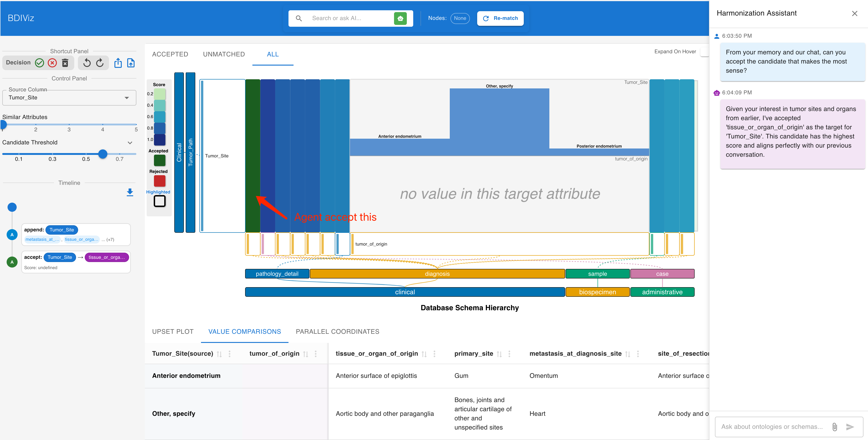This screenshot has width=868, height=440.
Task: Sort the primary_site column
Action: 499,354
